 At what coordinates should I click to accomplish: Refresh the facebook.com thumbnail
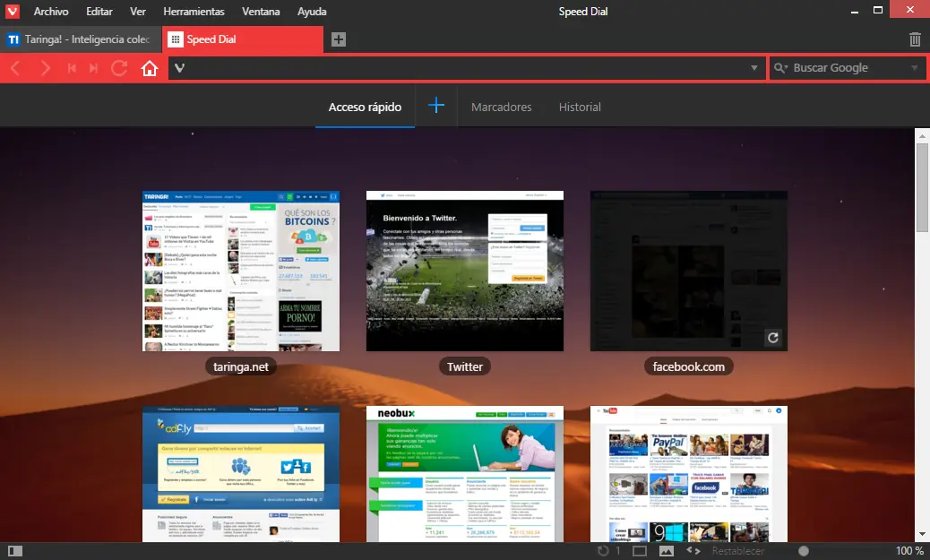(x=773, y=338)
